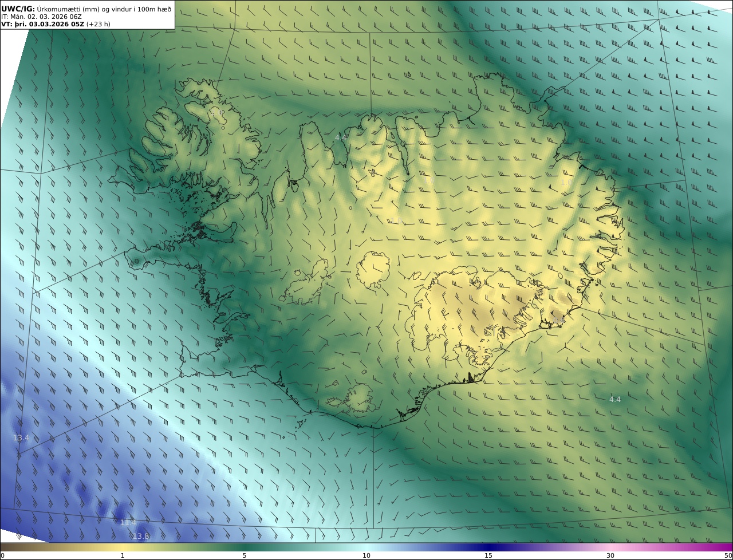
Task: Click the colorbar tick label "50"
Action: (x=728, y=555)
